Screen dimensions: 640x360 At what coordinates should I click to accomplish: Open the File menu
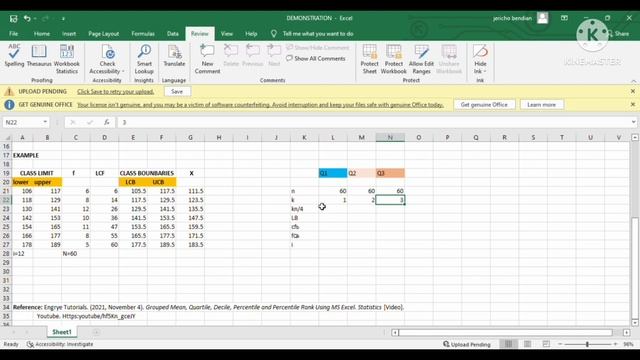(13, 34)
